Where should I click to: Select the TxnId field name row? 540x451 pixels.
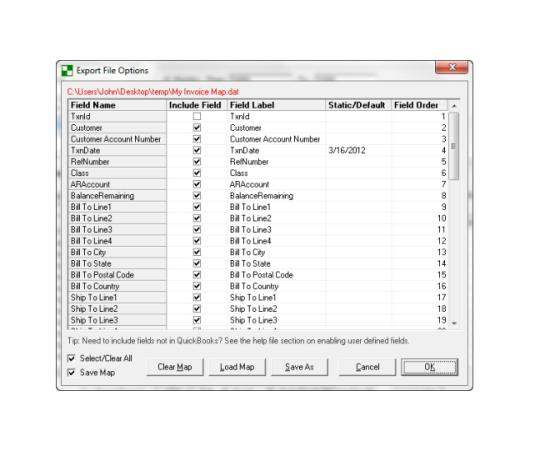pos(117,116)
